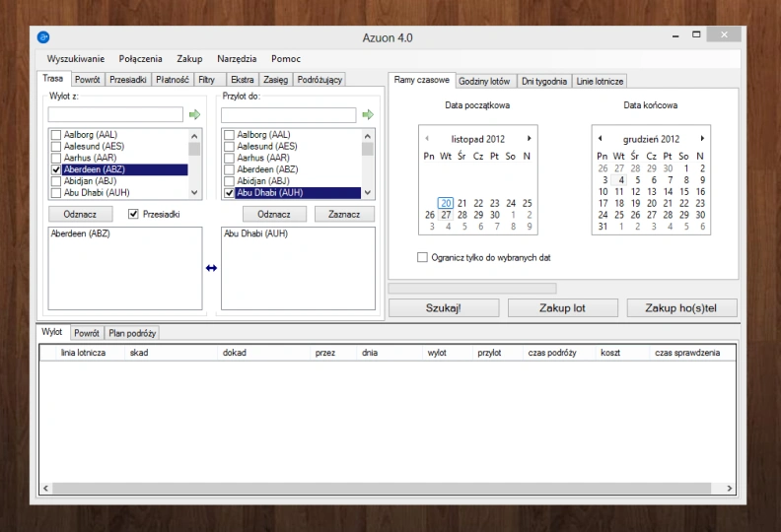Switch to the Przesiadki tab
The height and width of the screenshot is (532, 781).
coord(128,80)
